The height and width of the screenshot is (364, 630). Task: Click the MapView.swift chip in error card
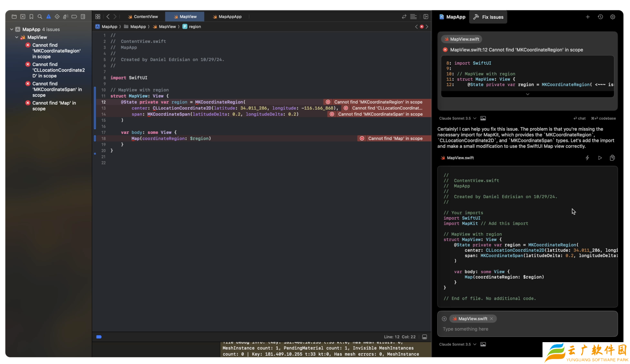tap(462, 39)
